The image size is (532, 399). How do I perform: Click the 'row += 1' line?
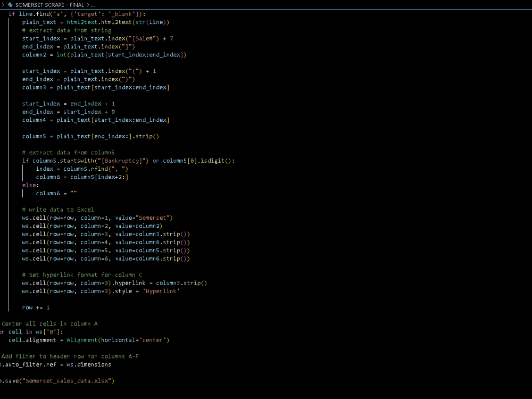[36, 307]
